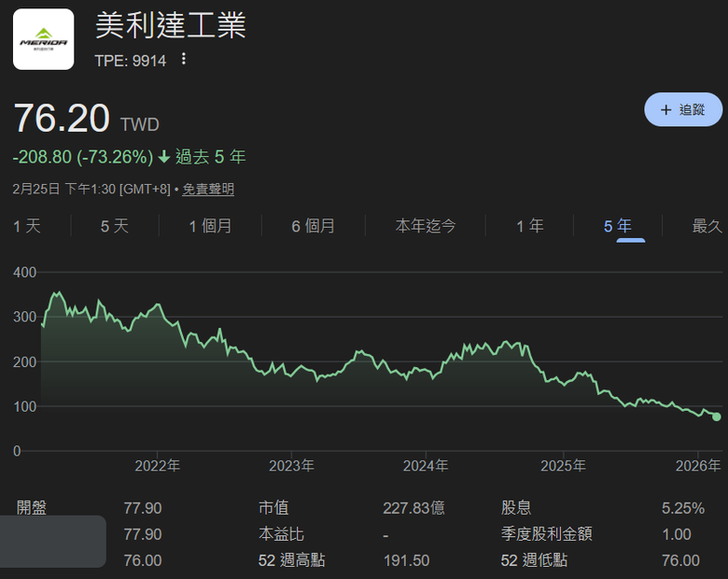Open the 免責聲明 disclaimer link
This screenshot has height=579, width=728.
tap(208, 190)
